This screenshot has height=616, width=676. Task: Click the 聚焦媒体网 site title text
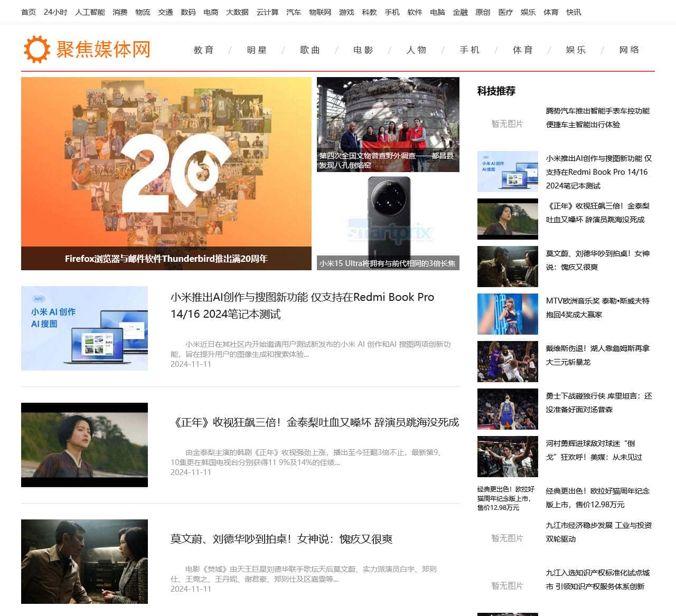[x=104, y=50]
